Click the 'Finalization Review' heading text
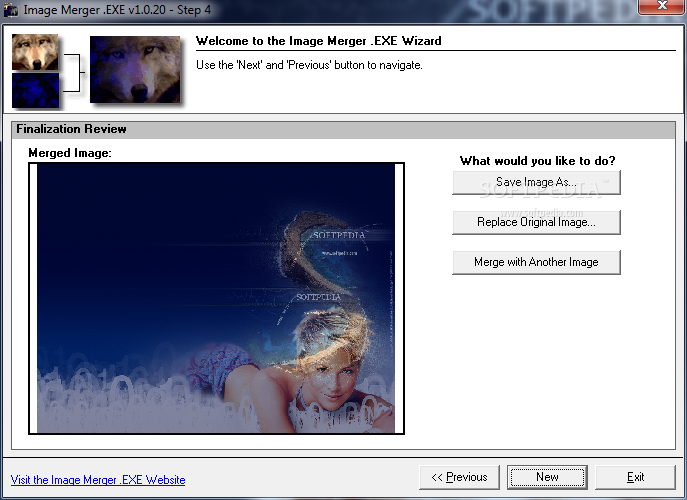The image size is (687, 500). [71, 129]
